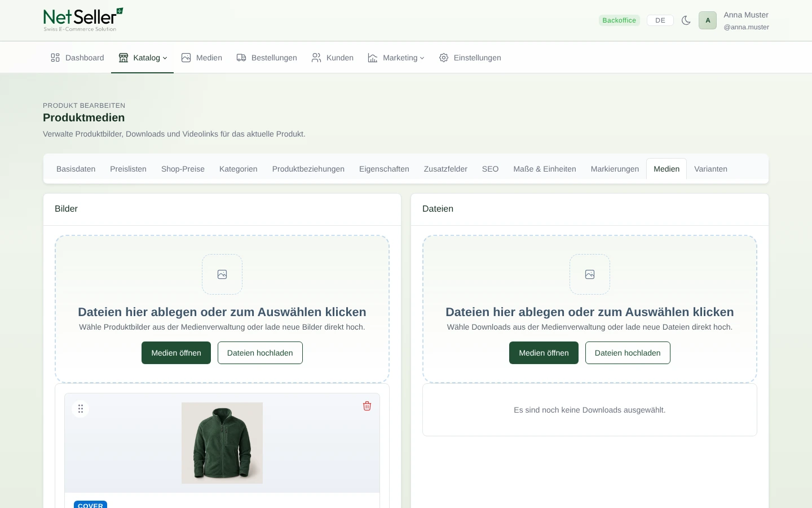
Task: Switch to the Eigenschaften tab
Action: coord(384,169)
